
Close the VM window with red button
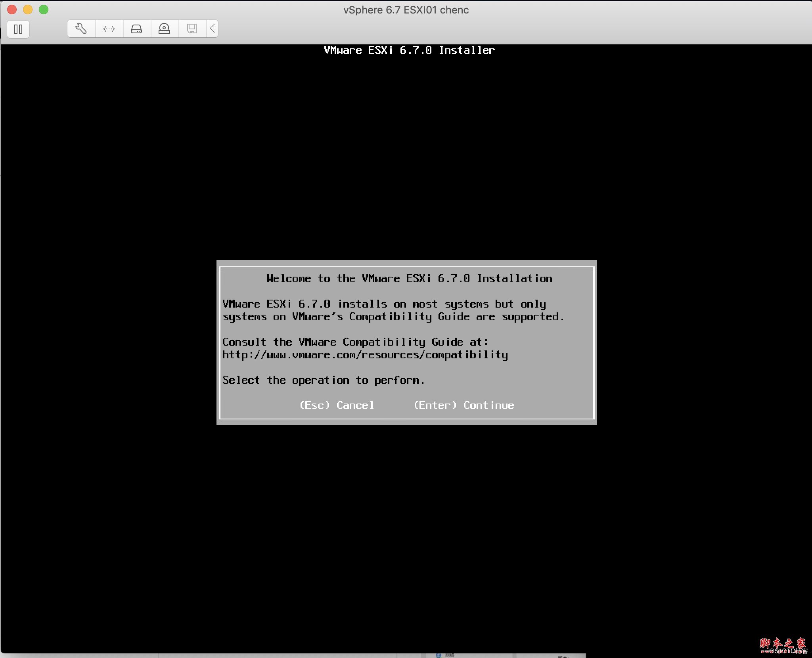12,10
